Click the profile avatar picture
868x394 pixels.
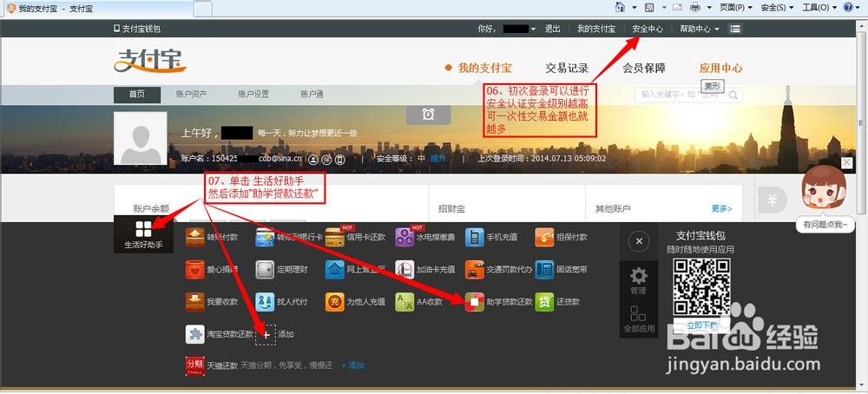141,138
